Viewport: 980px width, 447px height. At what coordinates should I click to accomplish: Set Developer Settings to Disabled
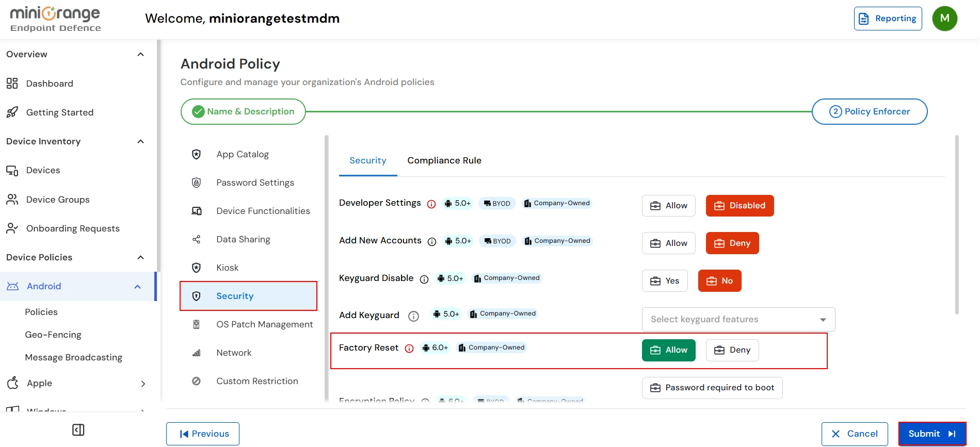point(740,206)
